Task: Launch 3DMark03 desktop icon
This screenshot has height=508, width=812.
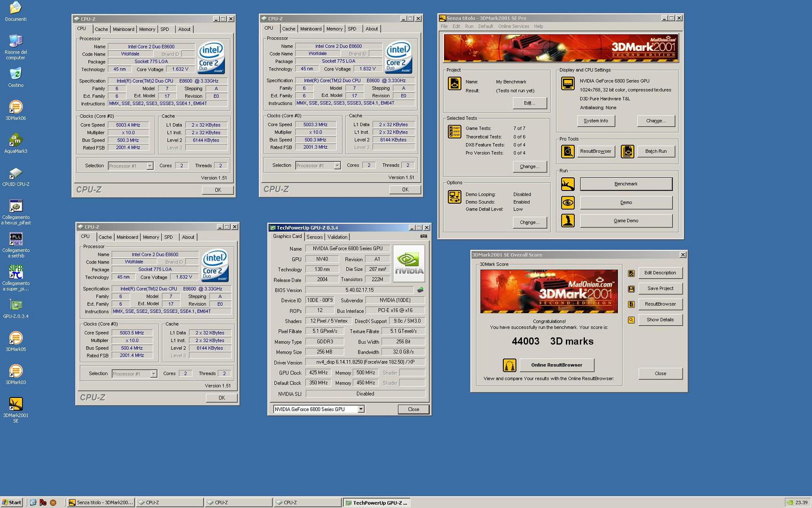Action: coord(16,371)
